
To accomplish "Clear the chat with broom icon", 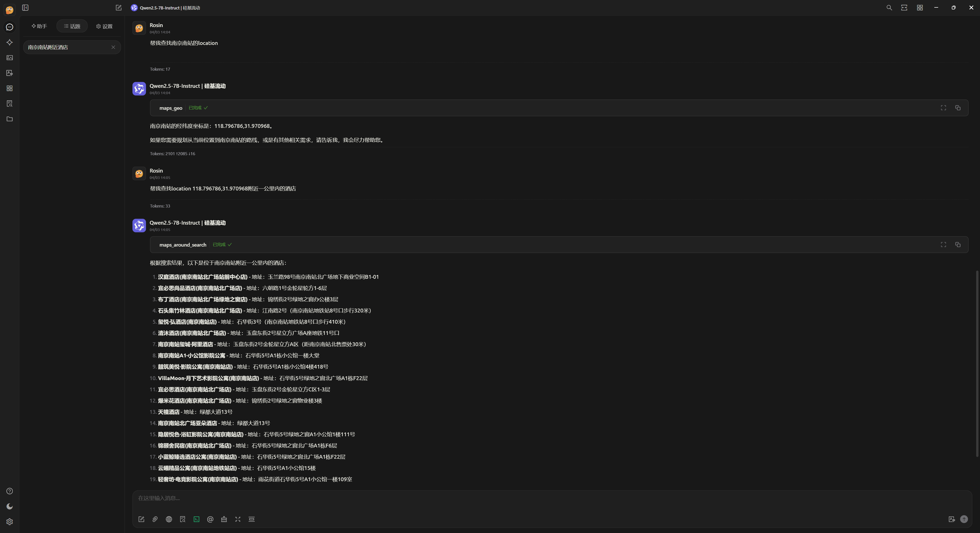I will [x=224, y=519].
